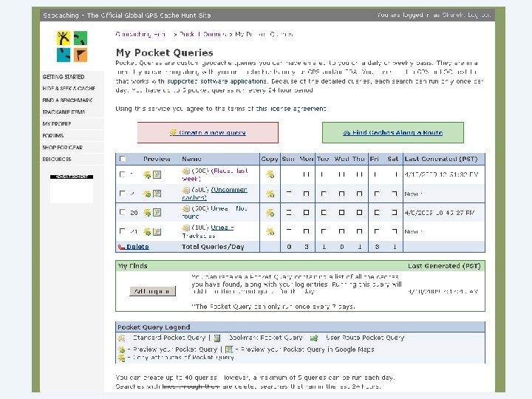
Task: Open Google Maps preview for Placed last week
Action: [157, 174]
